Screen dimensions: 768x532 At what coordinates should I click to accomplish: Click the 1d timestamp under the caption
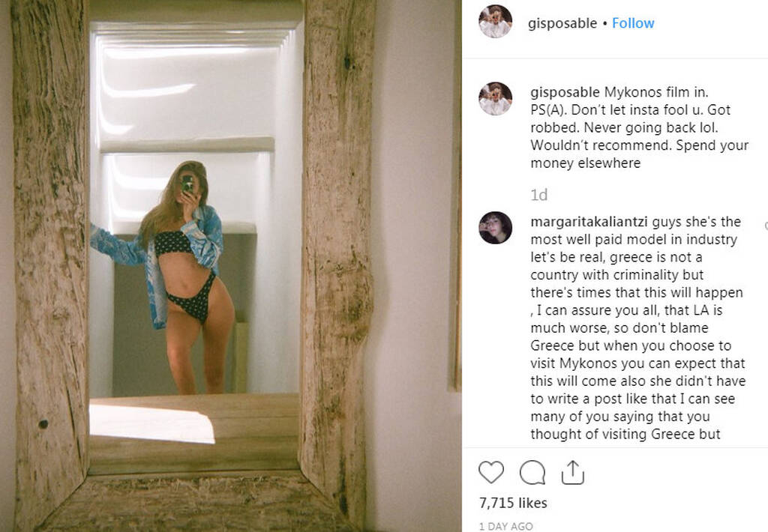coord(538,195)
